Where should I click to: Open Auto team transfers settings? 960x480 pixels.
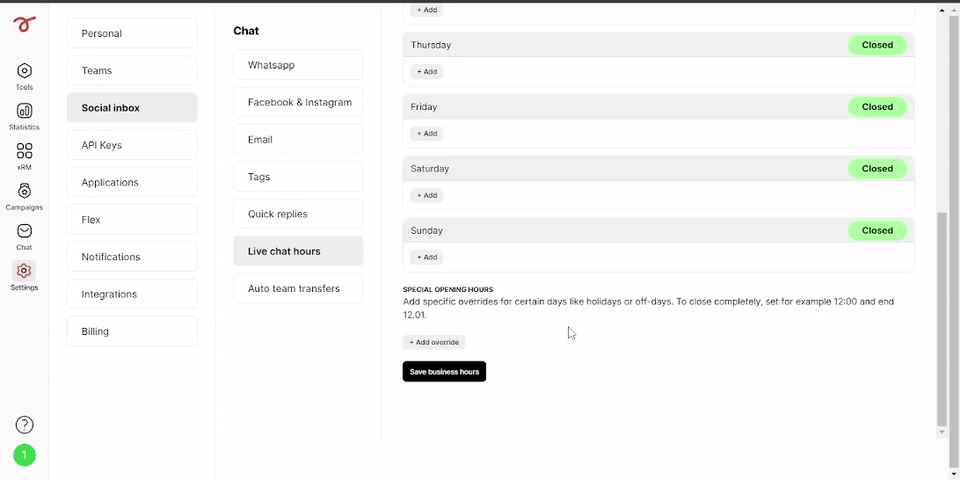[298, 288]
